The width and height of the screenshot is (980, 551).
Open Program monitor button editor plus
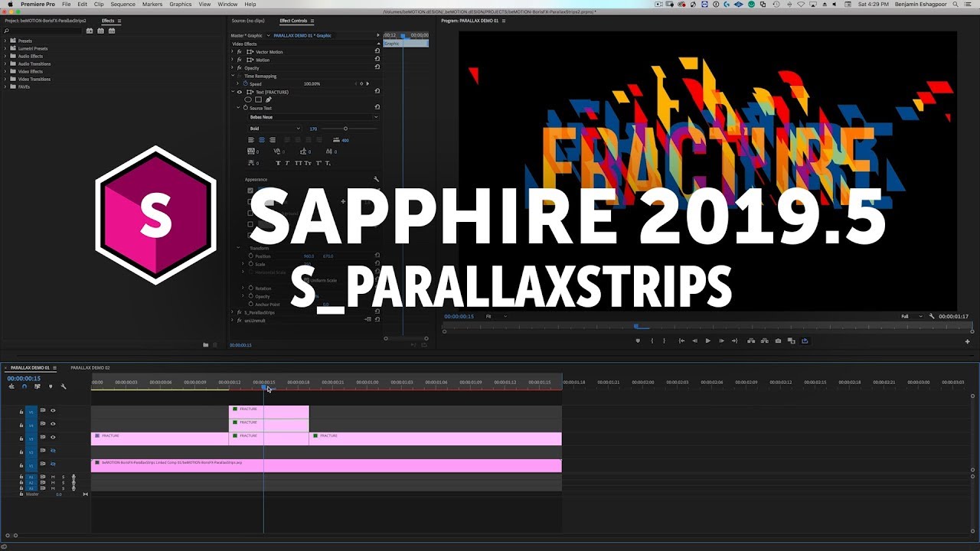point(968,341)
